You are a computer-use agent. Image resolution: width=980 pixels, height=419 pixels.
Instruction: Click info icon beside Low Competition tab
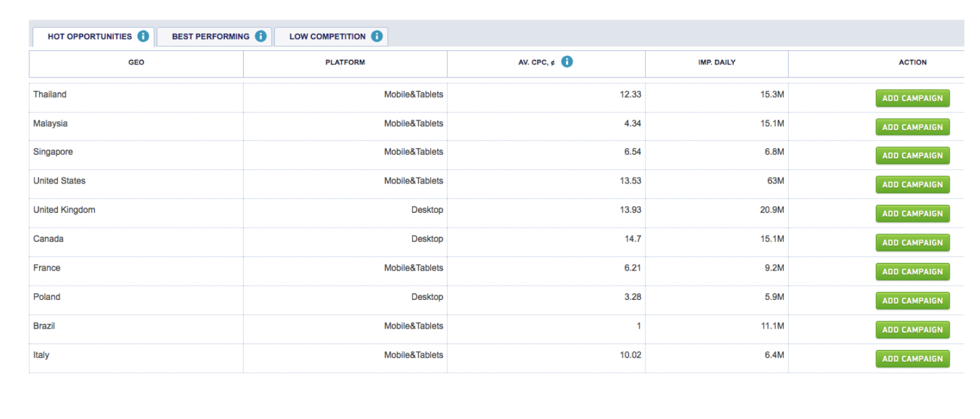(x=377, y=36)
